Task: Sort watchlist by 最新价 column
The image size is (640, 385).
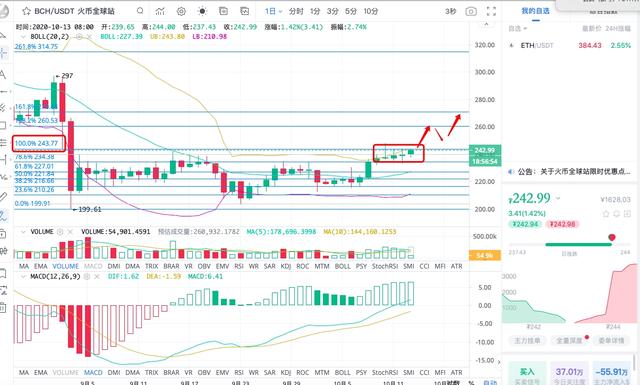Action: coord(591,28)
